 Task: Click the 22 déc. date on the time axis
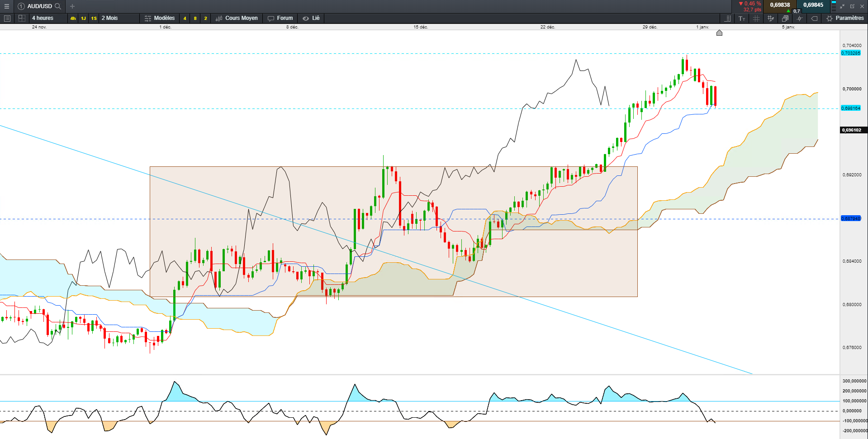click(x=548, y=27)
